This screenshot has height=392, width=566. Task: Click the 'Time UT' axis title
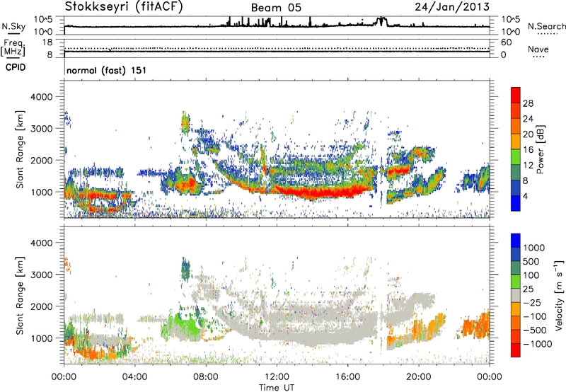277,387
